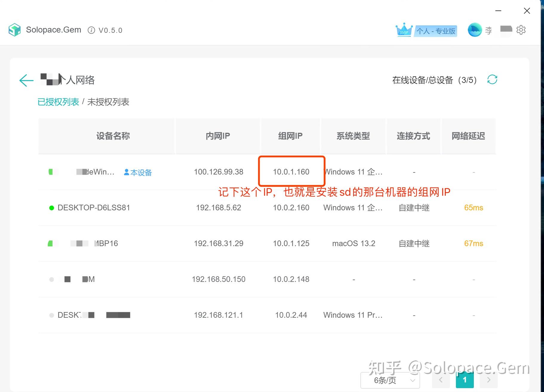Click the Solopace.Gem cube logo

[x=14, y=30]
